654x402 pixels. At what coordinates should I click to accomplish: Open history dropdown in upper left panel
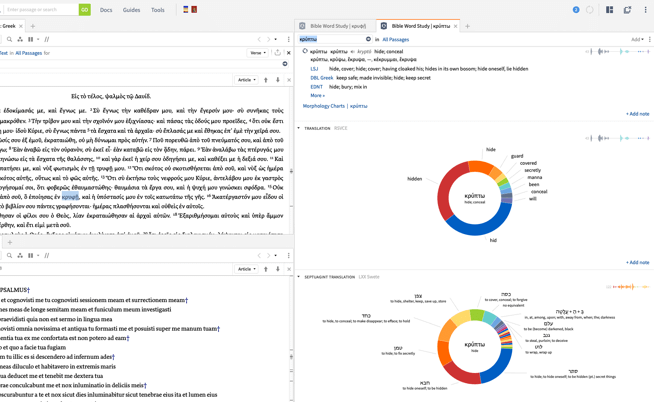click(275, 39)
